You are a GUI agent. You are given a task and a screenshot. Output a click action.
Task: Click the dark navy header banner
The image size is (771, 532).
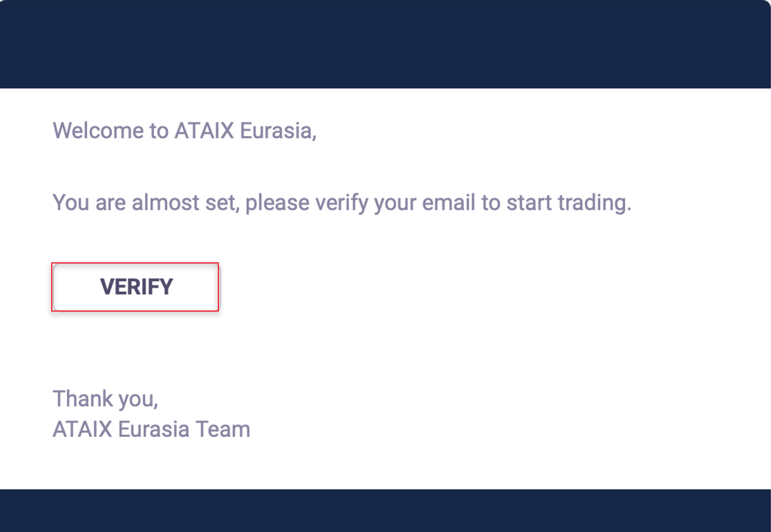coord(385,44)
